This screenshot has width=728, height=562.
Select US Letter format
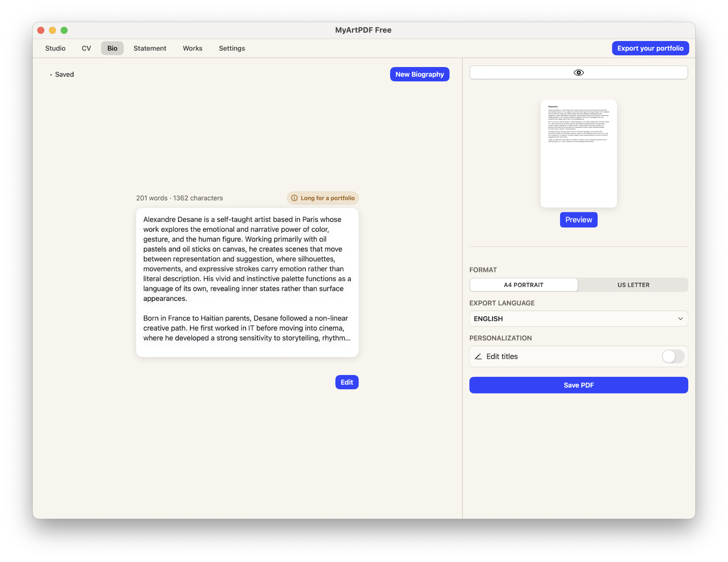(x=633, y=285)
